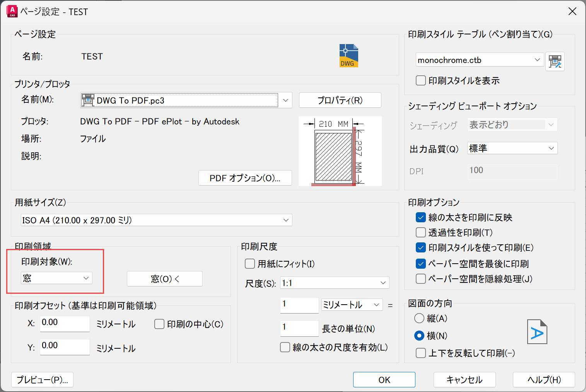Uncheck ペーパー空間を最後に印刷
Viewport: 586px width, 392px height.
pyautogui.click(x=420, y=264)
